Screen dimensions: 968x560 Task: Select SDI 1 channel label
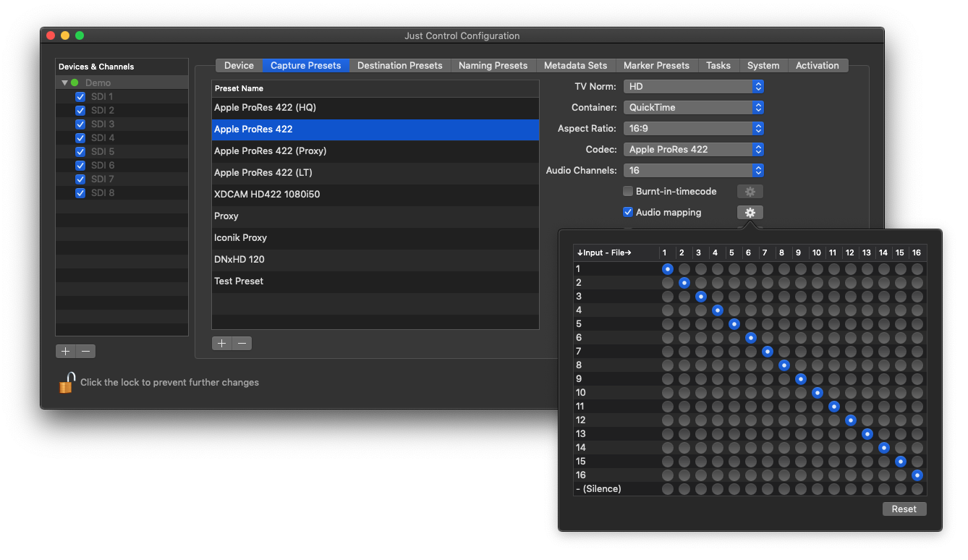tap(102, 97)
